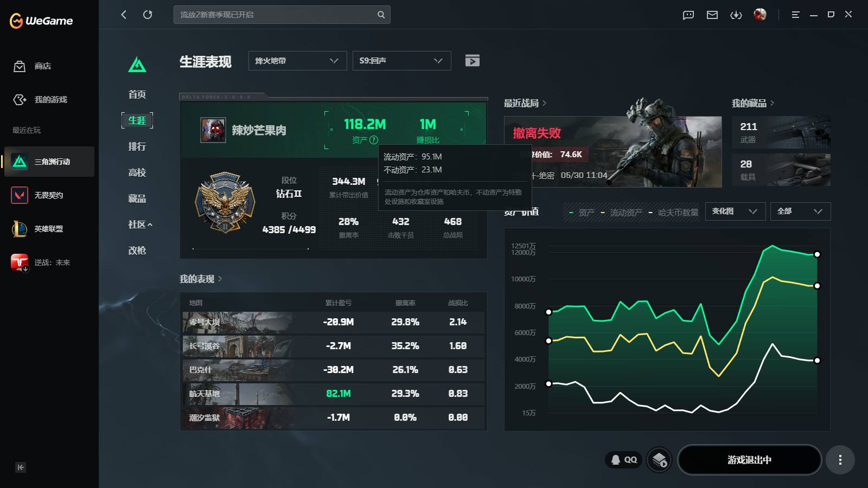Toggle the 哈夫币数量 chart legend
This screenshot has height=488, width=868.
[674, 213]
